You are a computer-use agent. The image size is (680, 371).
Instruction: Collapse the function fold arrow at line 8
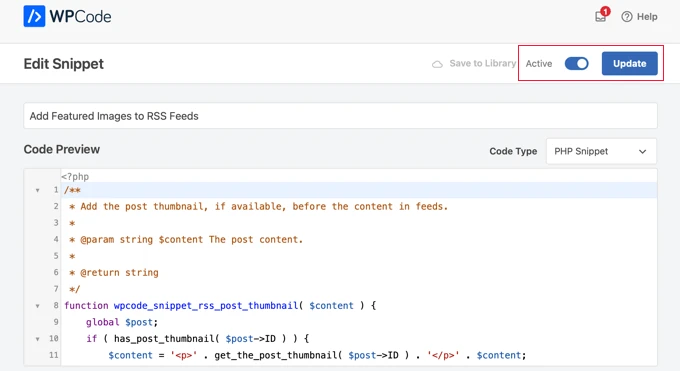click(x=38, y=306)
